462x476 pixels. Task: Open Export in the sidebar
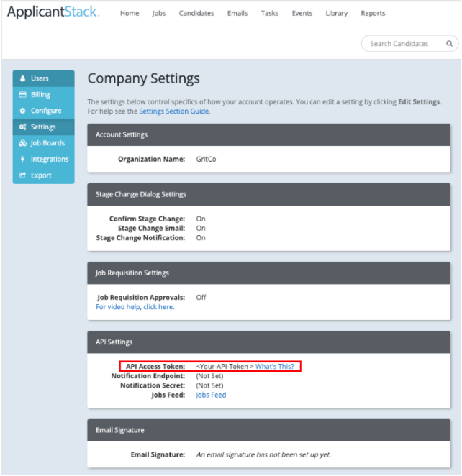coord(43,175)
